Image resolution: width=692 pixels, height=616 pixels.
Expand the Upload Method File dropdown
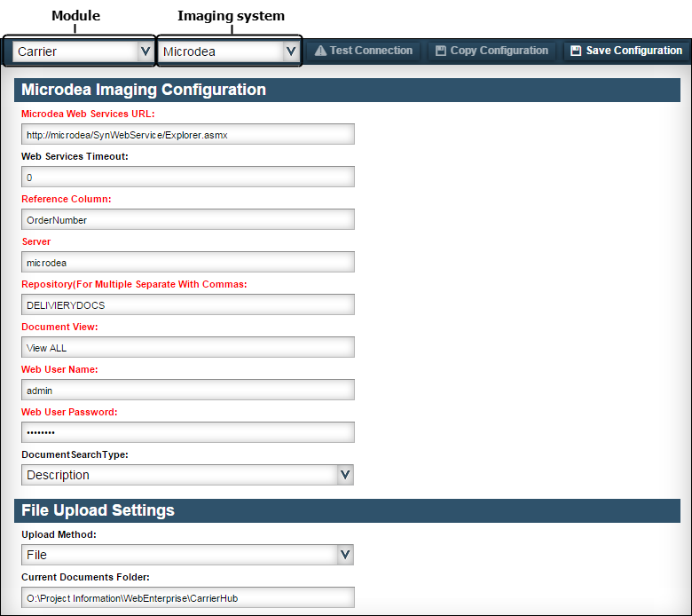click(x=187, y=555)
